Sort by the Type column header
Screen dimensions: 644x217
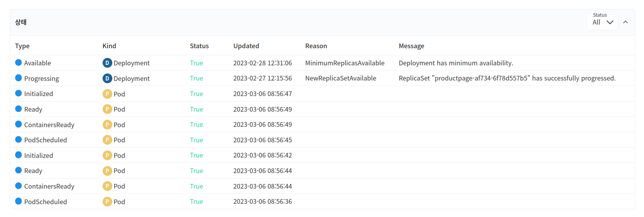point(22,46)
